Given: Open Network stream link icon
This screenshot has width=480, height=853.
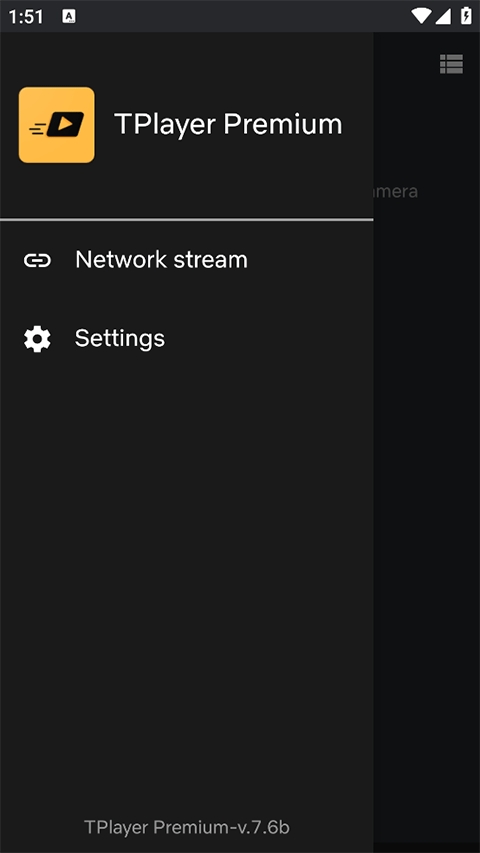Looking at the screenshot, I should pos(38,260).
